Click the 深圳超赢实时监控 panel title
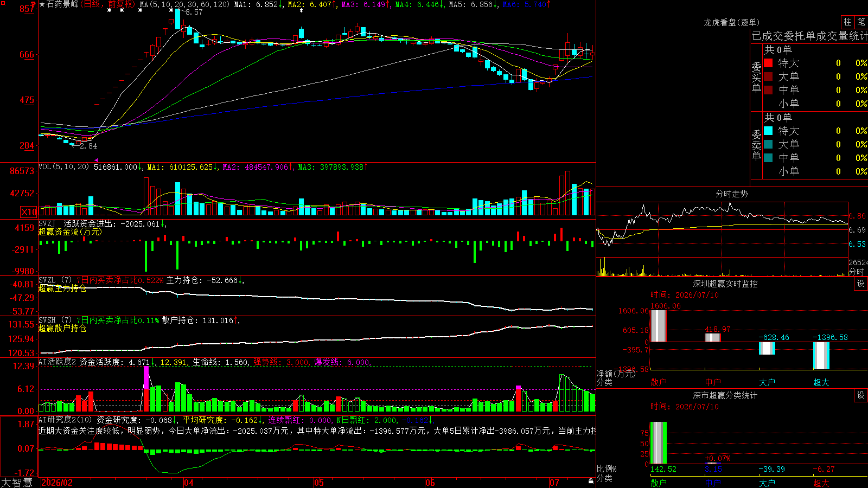This screenshot has width=868, height=488. point(725,284)
